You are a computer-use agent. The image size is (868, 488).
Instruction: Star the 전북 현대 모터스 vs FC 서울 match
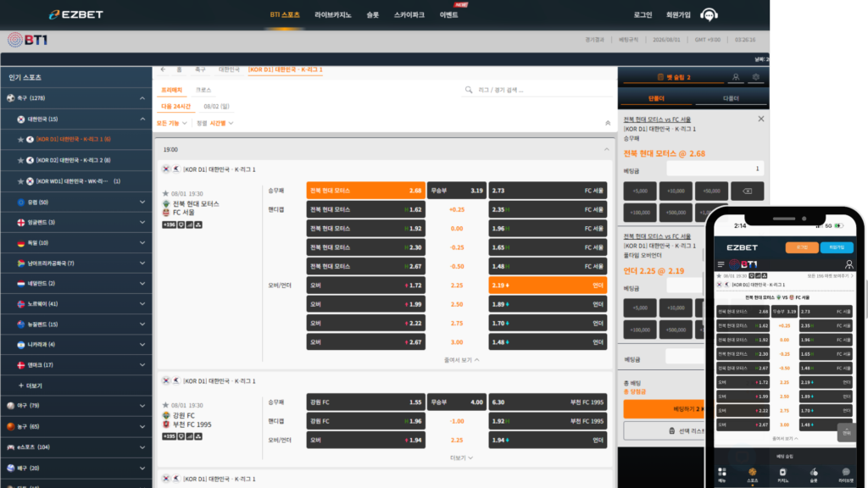click(x=165, y=194)
